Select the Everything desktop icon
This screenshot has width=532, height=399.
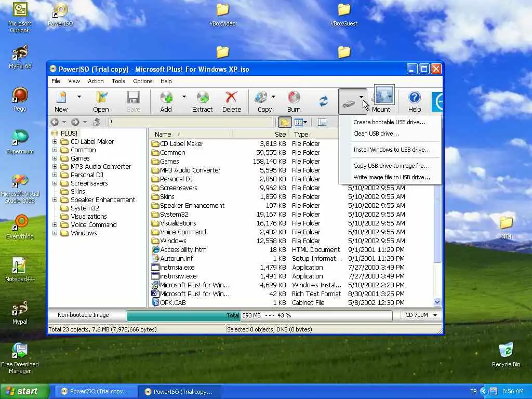[x=20, y=227]
